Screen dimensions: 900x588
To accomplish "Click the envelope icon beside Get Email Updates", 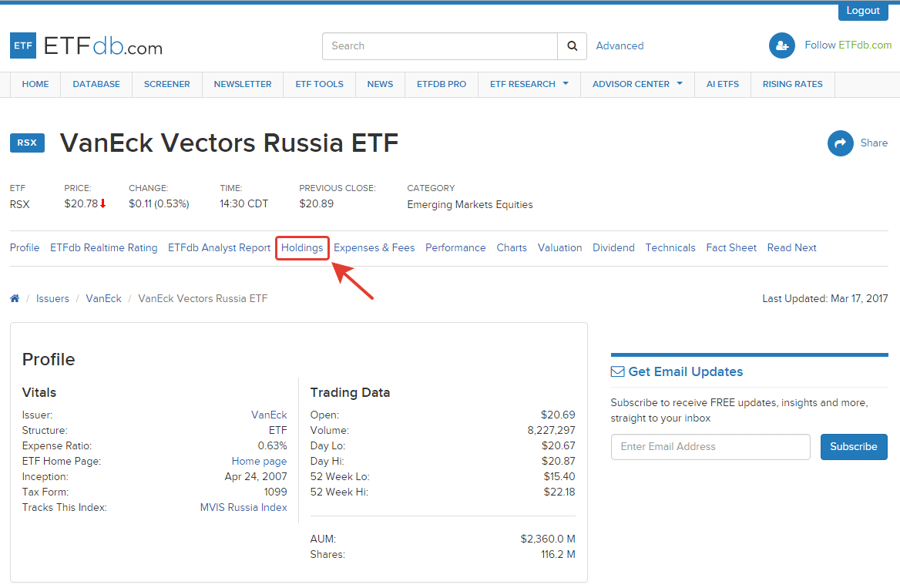I will click(x=617, y=371).
